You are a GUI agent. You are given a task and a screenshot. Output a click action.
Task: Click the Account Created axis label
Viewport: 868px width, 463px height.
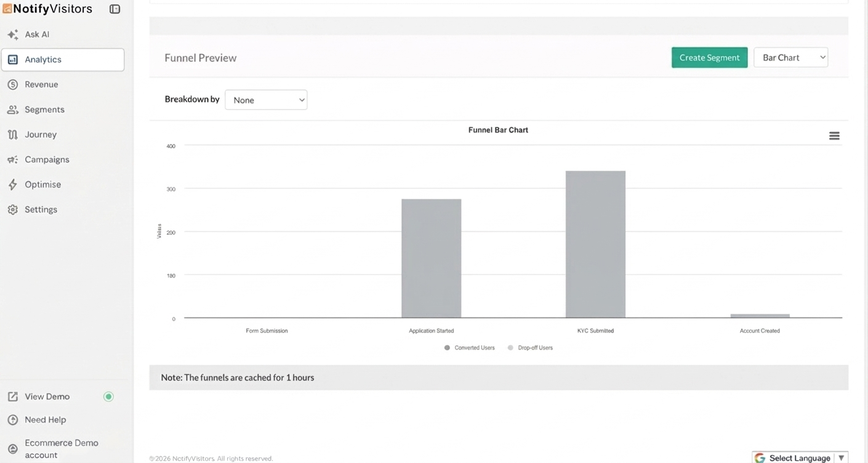pyautogui.click(x=760, y=331)
